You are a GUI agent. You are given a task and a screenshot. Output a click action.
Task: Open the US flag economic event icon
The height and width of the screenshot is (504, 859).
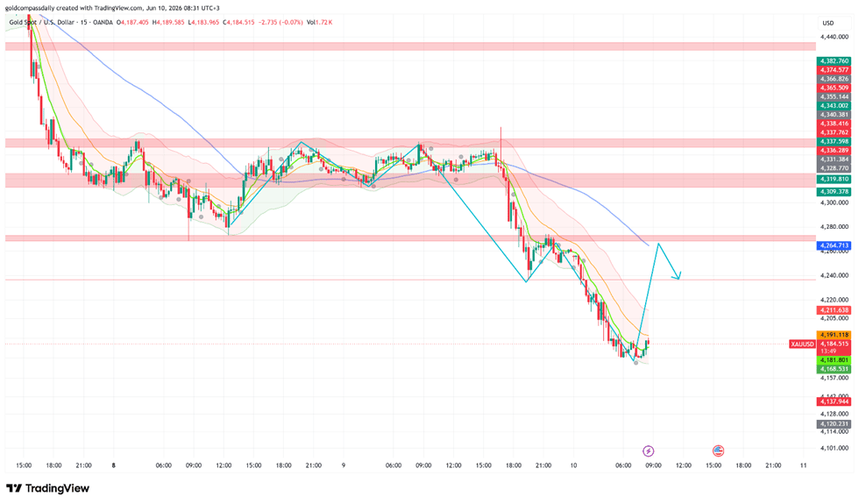[x=718, y=451]
